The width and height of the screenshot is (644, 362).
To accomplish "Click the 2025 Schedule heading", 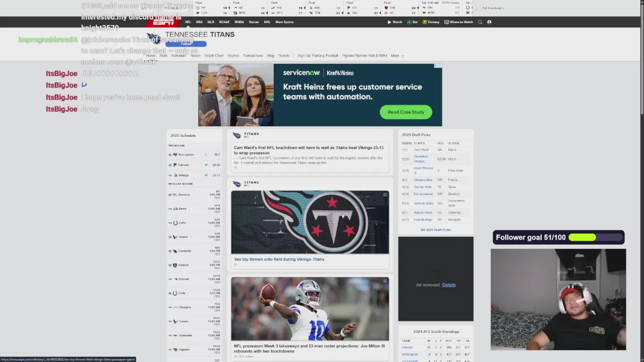I will [x=183, y=136].
